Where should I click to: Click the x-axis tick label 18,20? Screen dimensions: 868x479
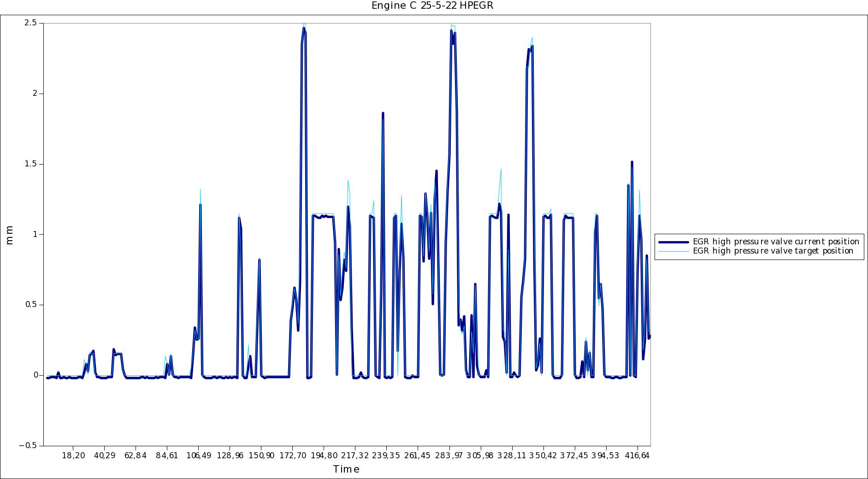point(73,455)
